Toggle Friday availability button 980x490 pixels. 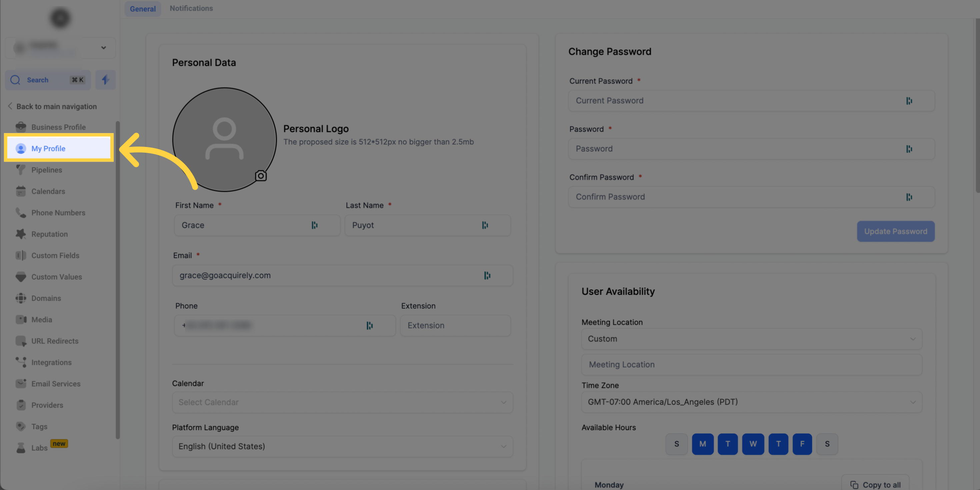pyautogui.click(x=802, y=444)
